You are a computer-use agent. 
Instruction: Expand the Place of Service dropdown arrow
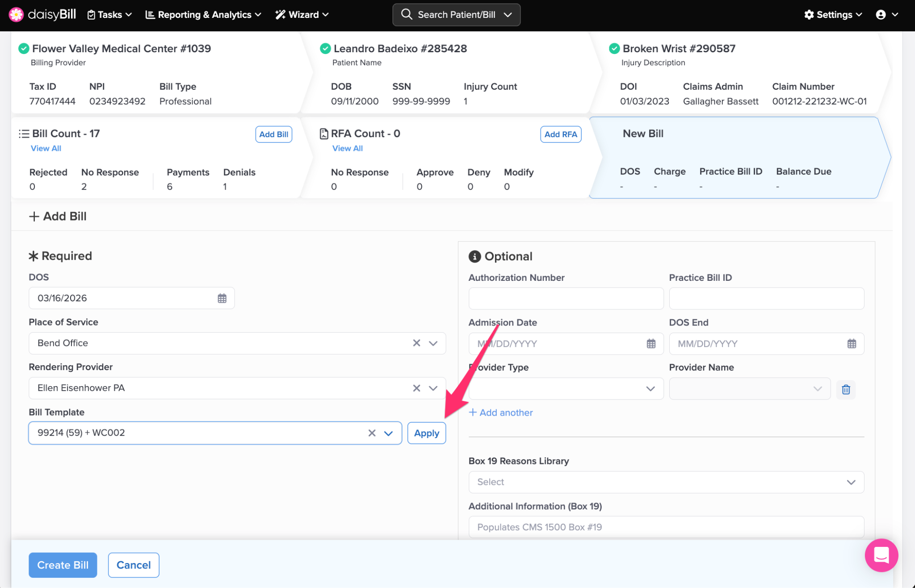(433, 343)
